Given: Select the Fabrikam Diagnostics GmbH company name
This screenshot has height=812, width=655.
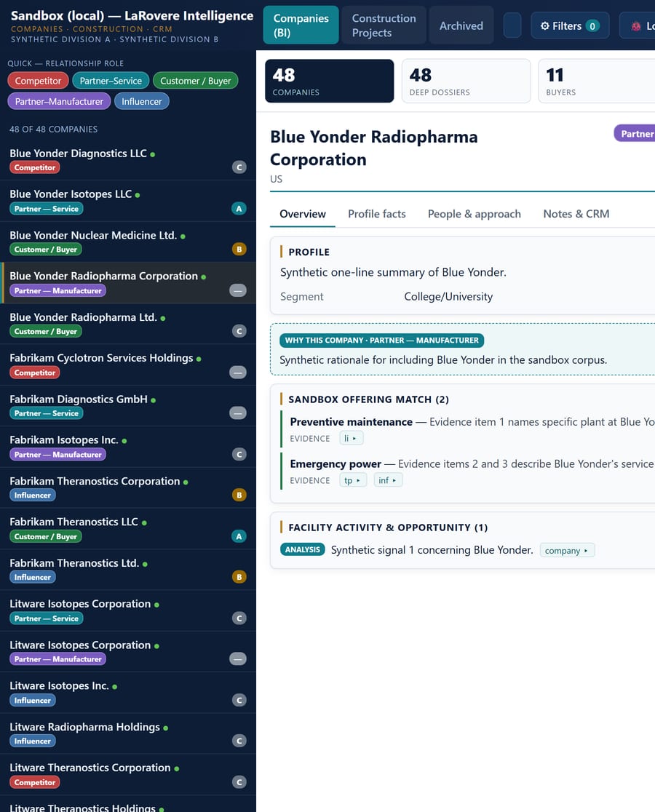Looking at the screenshot, I should [x=79, y=399].
